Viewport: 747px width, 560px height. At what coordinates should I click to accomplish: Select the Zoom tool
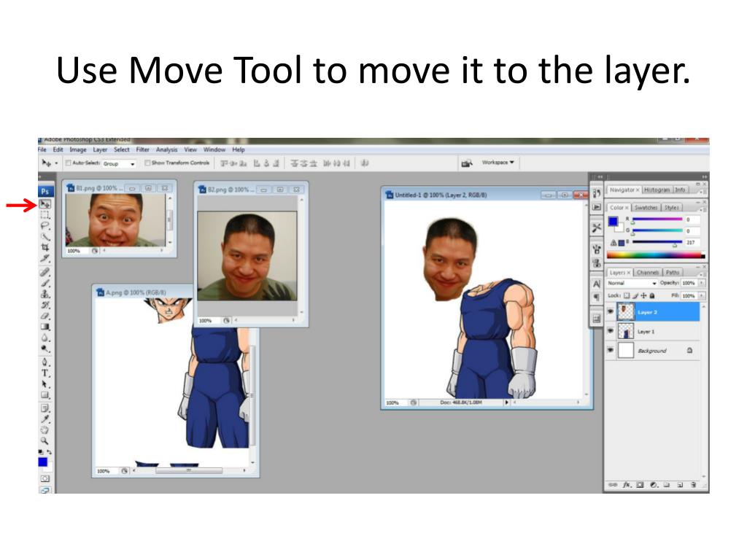44,441
